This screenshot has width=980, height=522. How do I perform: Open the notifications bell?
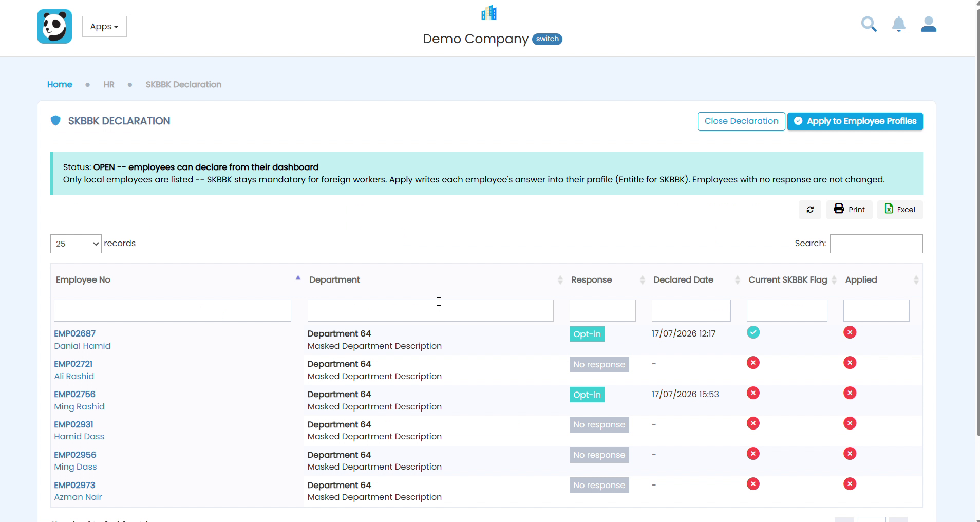(x=899, y=24)
